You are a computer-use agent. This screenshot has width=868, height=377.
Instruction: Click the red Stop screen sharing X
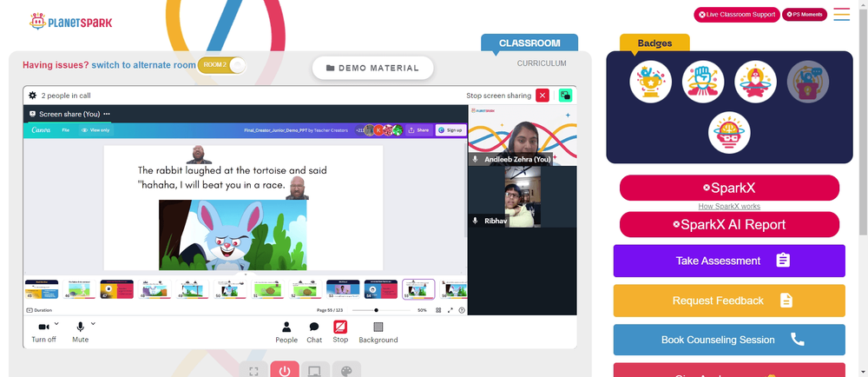(542, 96)
